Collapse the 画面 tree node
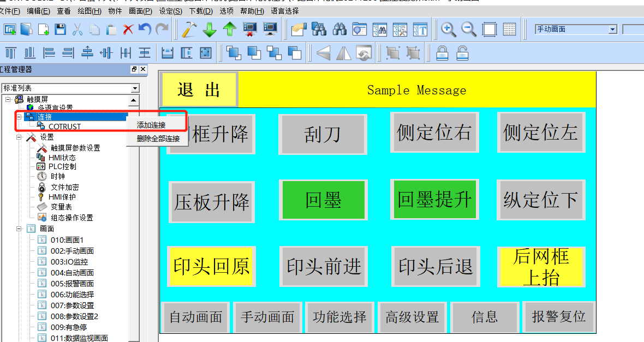The image size is (644, 342). 19,229
